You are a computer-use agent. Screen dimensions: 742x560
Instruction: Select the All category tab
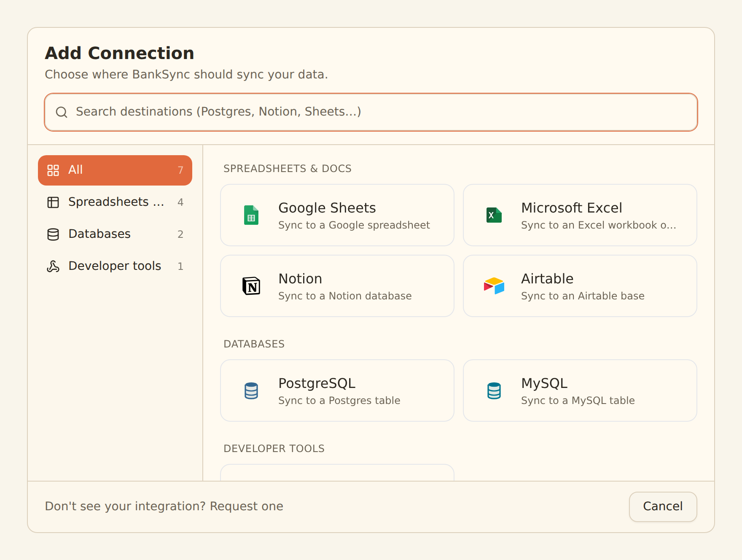coord(115,170)
